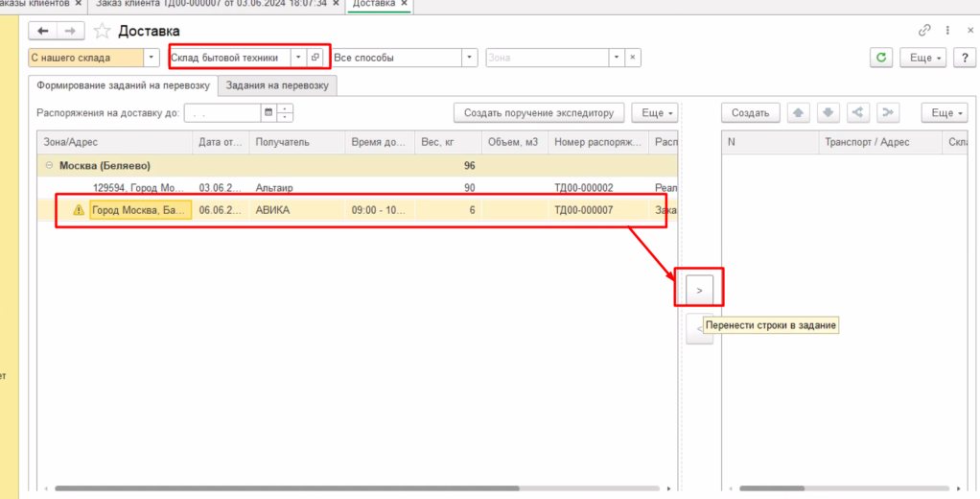Open Склад бытовой техники record button
This screenshot has width=980, height=499.
315,58
